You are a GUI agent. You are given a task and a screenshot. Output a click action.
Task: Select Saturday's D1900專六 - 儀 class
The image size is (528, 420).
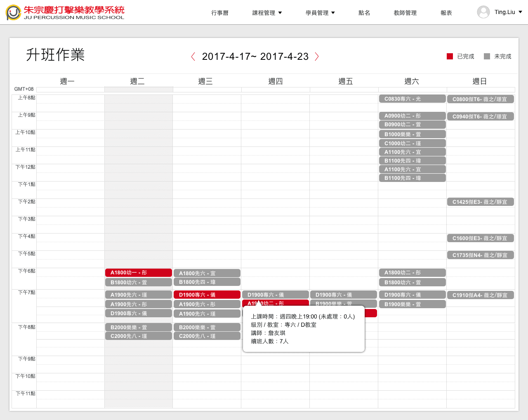412,295
